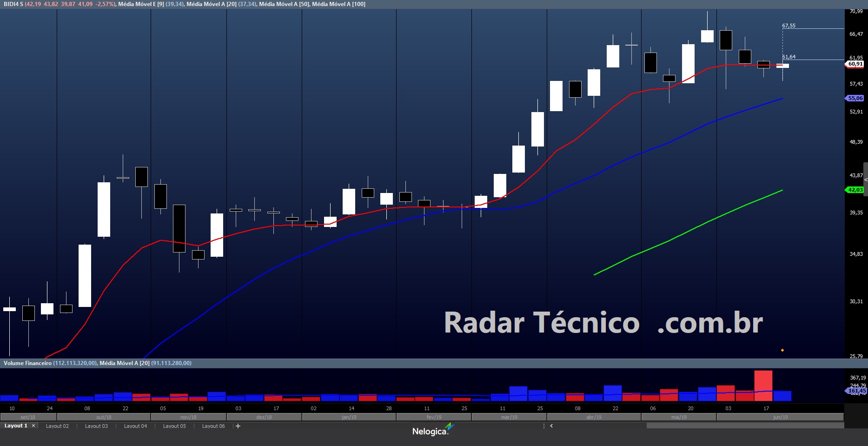Expand the right-side collapsed panel arrow
Screen dimensions: 868x446
click(865, 180)
